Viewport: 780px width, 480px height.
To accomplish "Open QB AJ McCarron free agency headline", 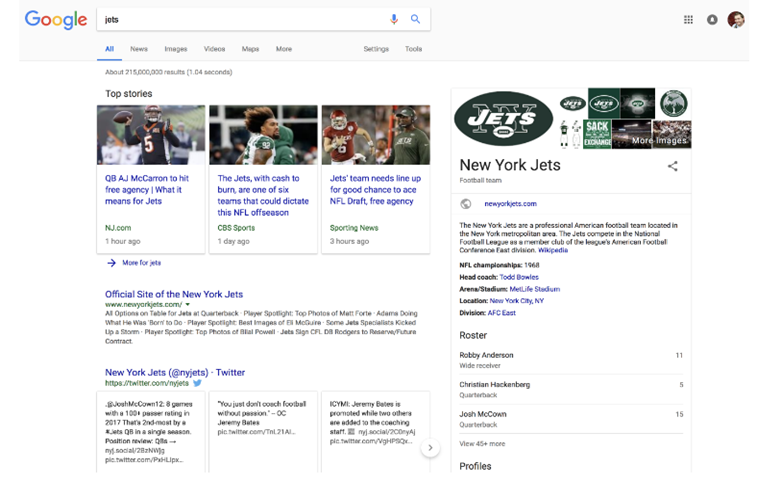I will pos(147,190).
